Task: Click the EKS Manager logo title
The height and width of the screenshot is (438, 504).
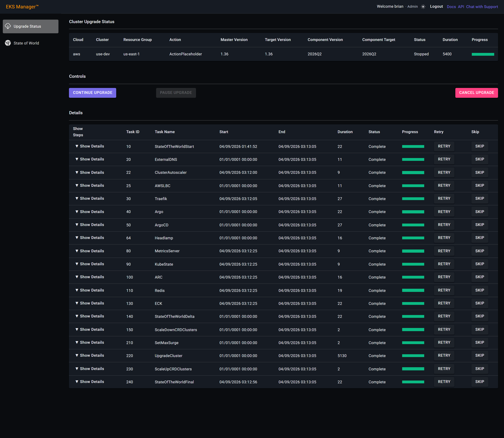Action: (22, 7)
